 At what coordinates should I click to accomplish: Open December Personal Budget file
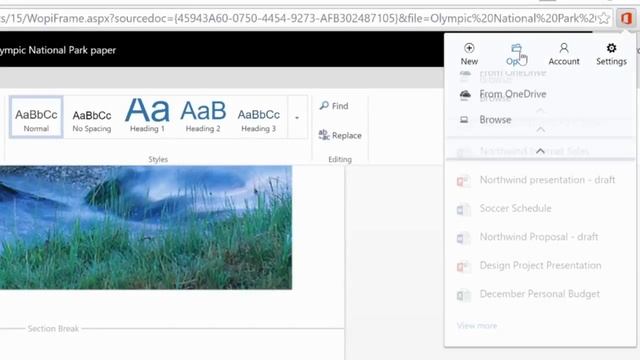click(540, 294)
